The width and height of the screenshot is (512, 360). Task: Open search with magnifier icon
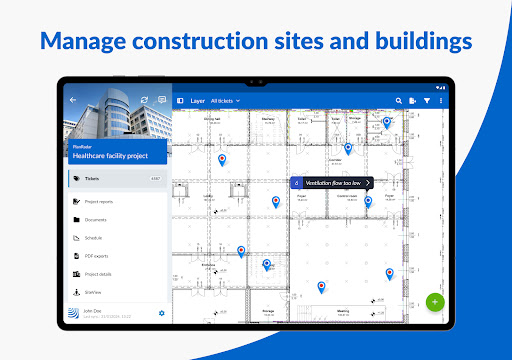399,101
